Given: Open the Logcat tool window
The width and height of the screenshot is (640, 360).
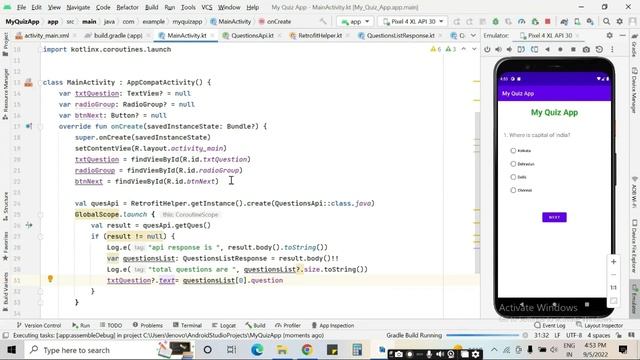Looking at the screenshot, I should pyautogui.click(x=224, y=325).
